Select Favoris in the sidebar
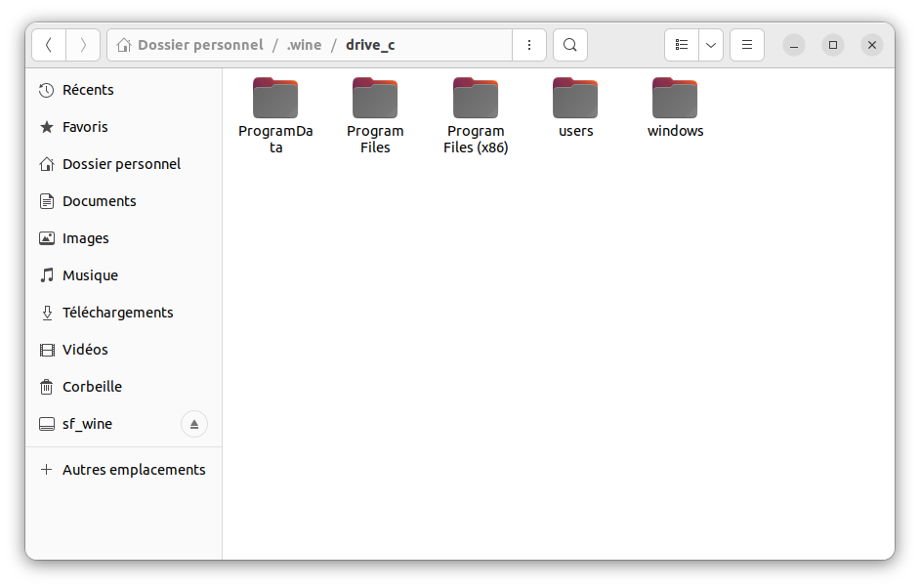920x588 pixels. click(123, 127)
